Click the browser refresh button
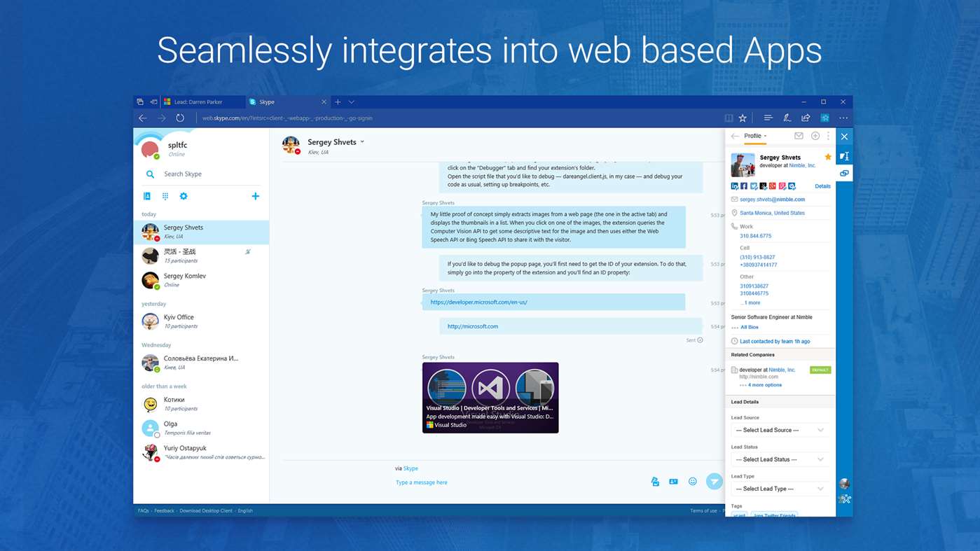The height and width of the screenshot is (551, 980). click(180, 118)
